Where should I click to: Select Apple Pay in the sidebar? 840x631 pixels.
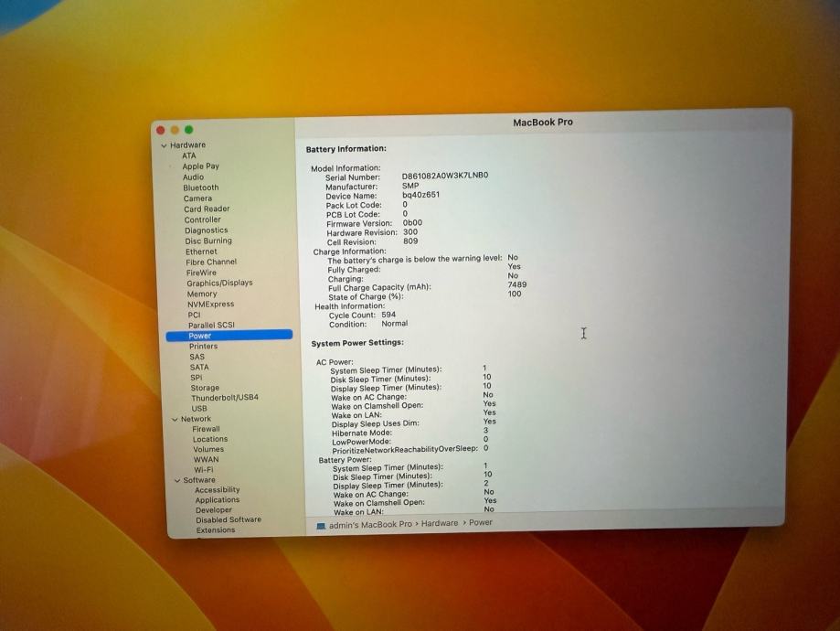200,166
